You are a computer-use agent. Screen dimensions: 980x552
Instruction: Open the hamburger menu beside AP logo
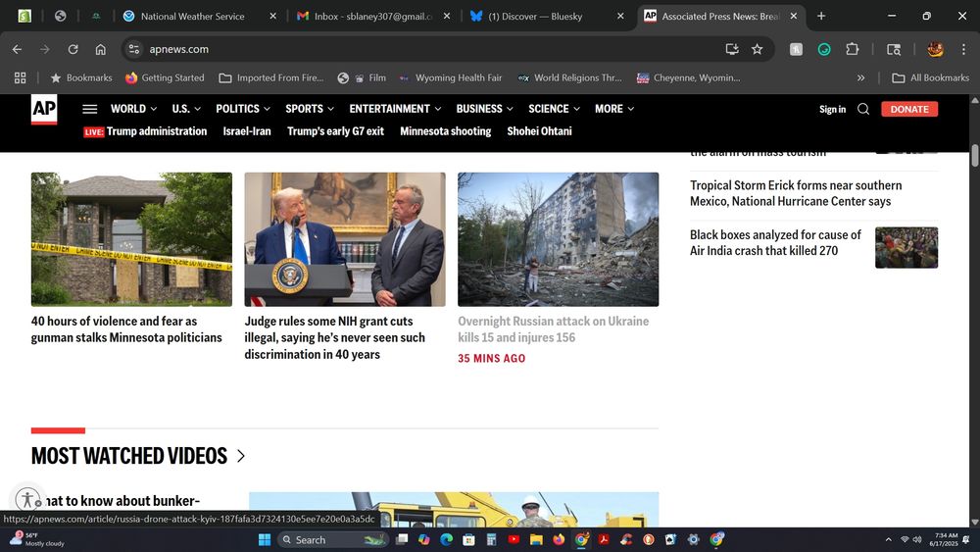(89, 109)
